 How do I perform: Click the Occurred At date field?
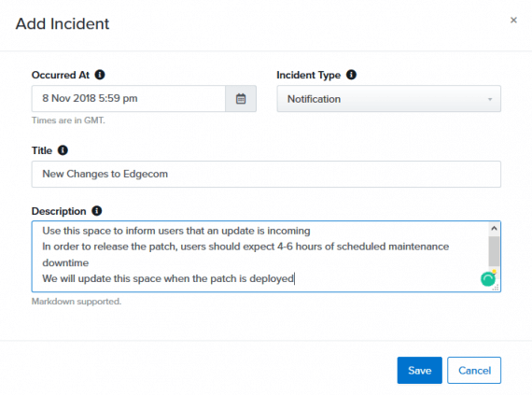tap(129, 99)
